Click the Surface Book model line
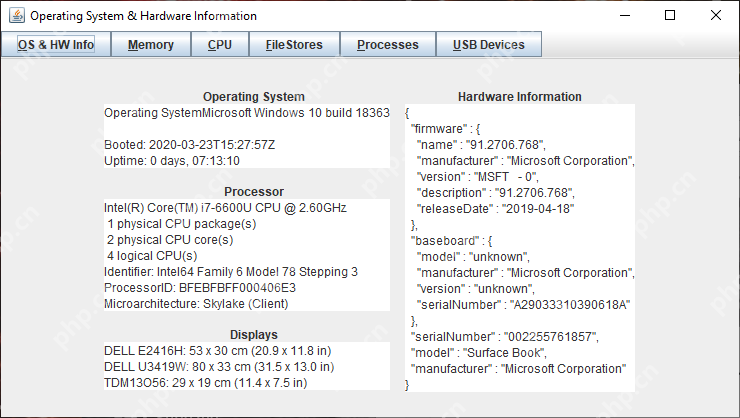 coord(479,353)
